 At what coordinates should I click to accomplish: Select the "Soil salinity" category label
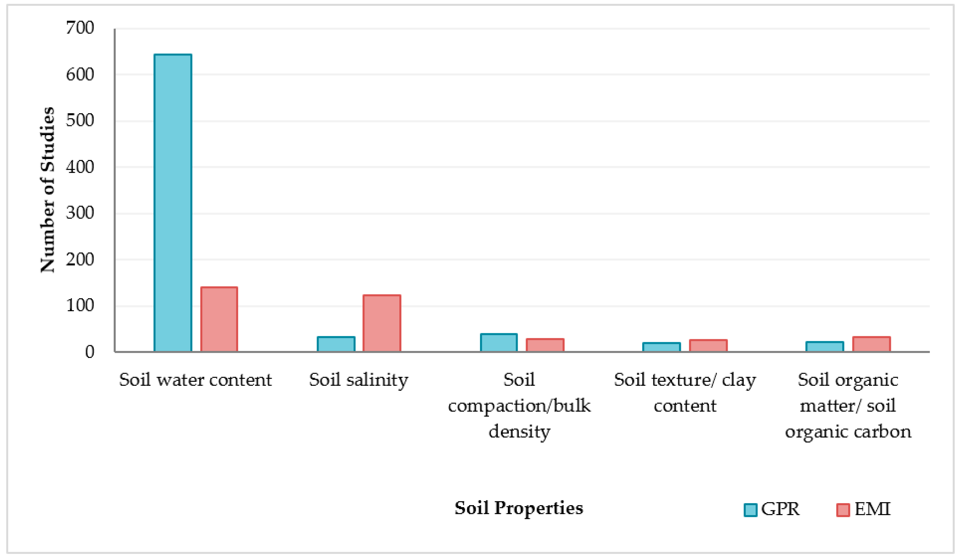359,380
